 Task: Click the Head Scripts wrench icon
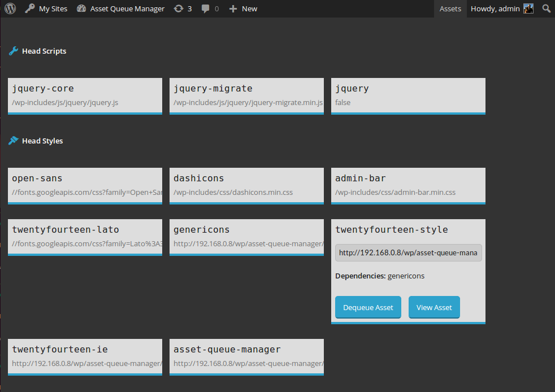click(x=14, y=51)
